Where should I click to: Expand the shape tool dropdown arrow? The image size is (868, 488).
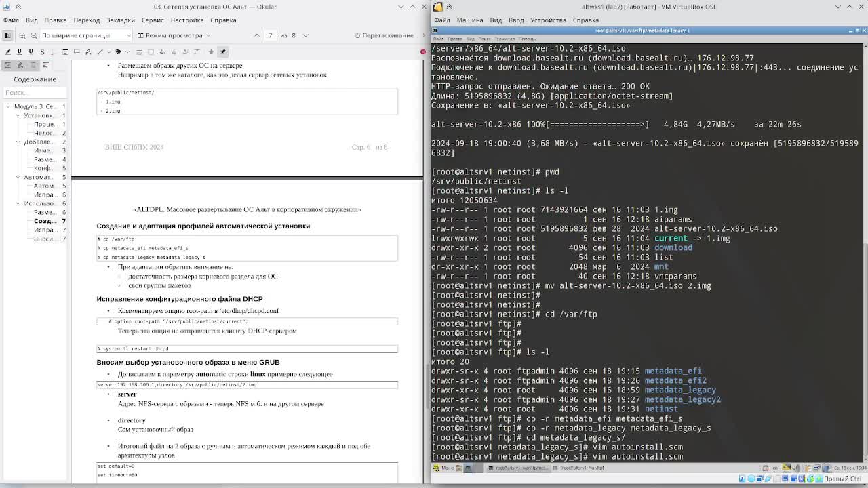(x=109, y=52)
